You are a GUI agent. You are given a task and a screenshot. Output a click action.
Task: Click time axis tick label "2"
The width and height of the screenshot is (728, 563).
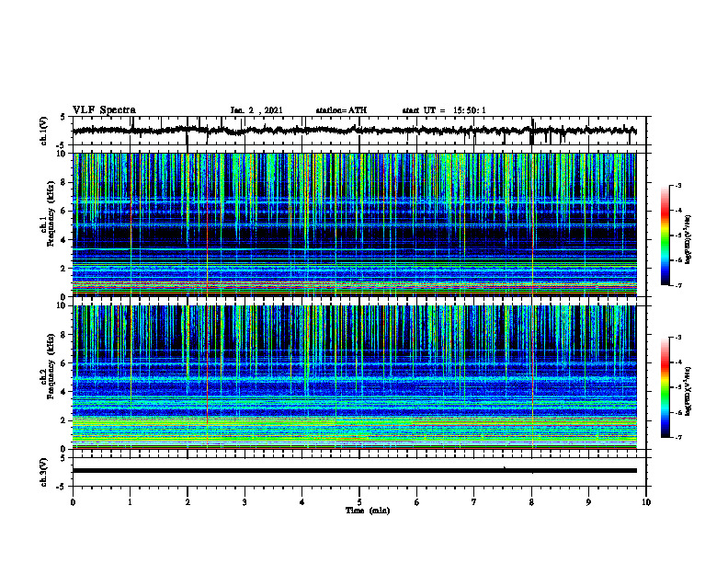(188, 502)
